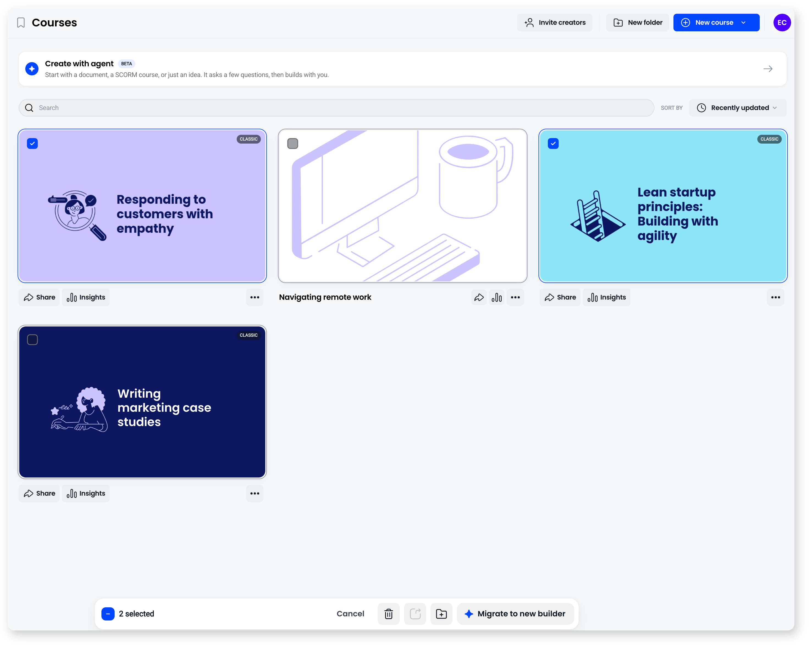Open the EC user avatar menu

click(782, 23)
